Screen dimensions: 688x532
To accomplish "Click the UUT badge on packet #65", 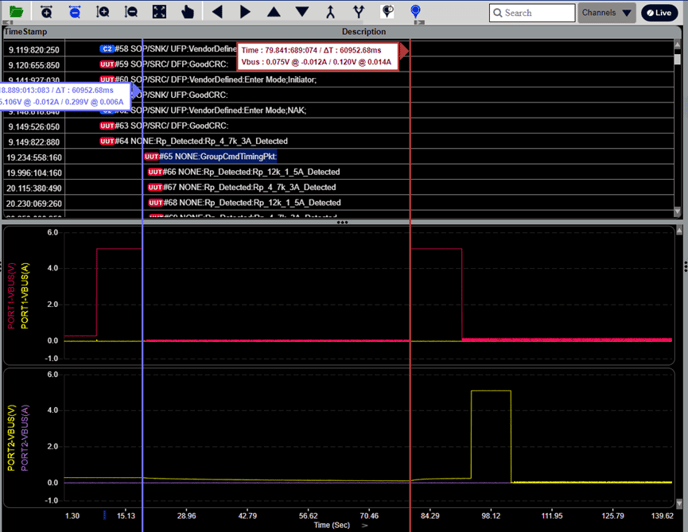I will [151, 156].
